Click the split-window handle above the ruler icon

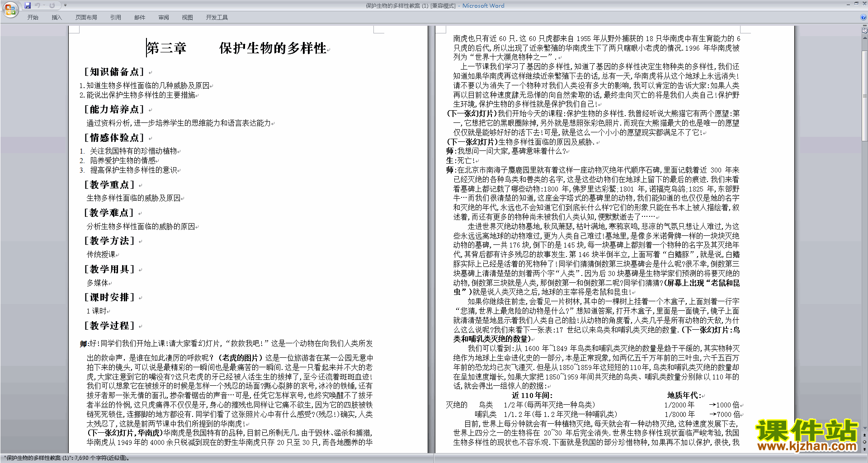pyautogui.click(x=865, y=26)
